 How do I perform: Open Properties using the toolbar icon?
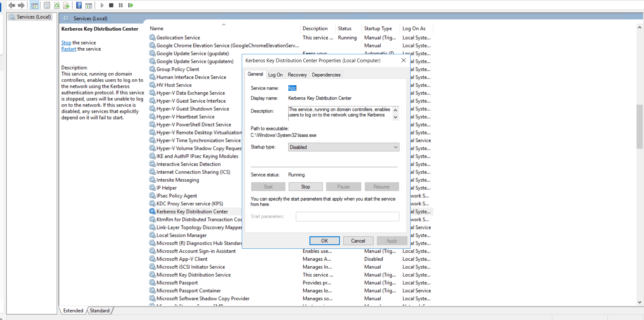47,5
